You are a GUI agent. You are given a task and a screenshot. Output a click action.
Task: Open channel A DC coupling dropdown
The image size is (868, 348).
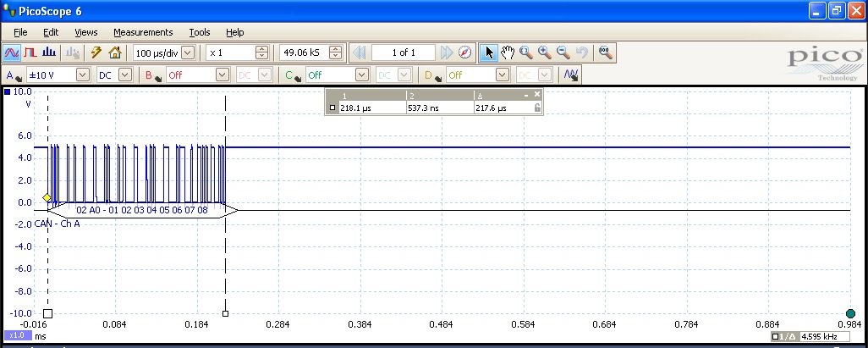click(x=126, y=75)
